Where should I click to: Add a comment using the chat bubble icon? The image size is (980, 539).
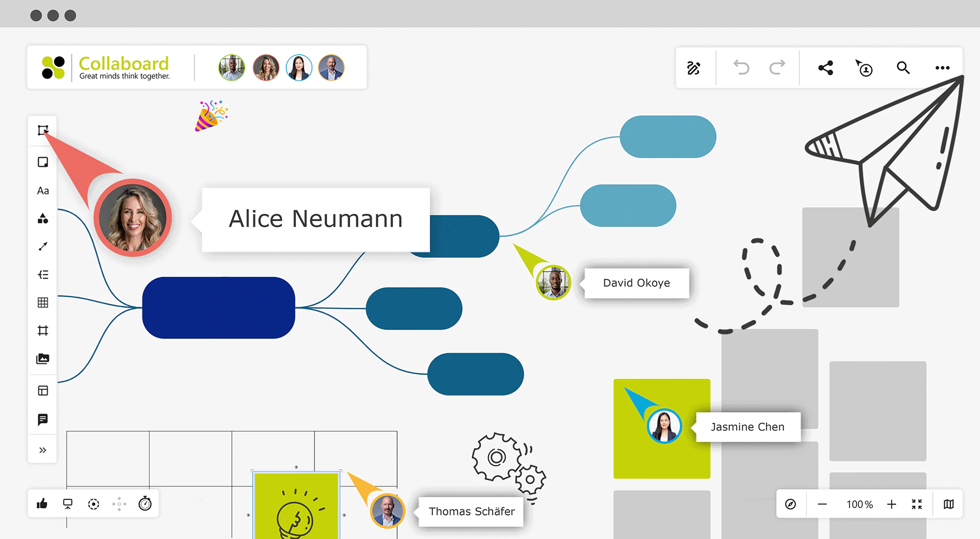[42, 419]
